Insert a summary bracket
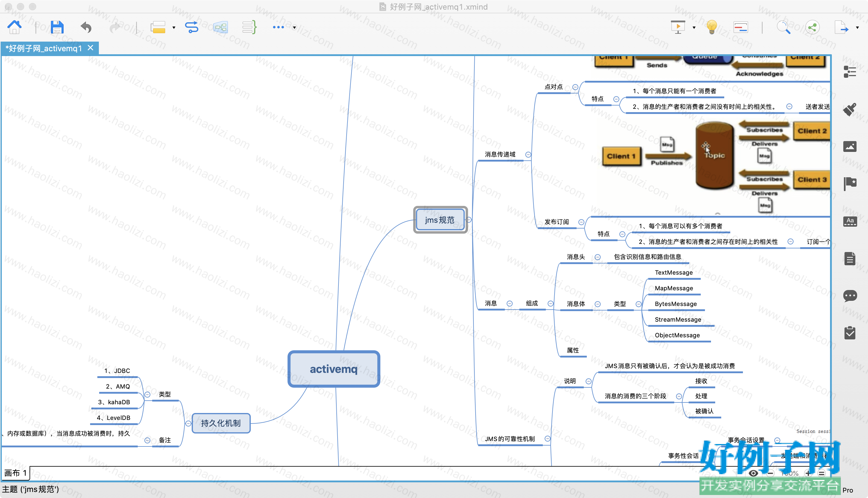The height and width of the screenshot is (498, 868). 249,27
